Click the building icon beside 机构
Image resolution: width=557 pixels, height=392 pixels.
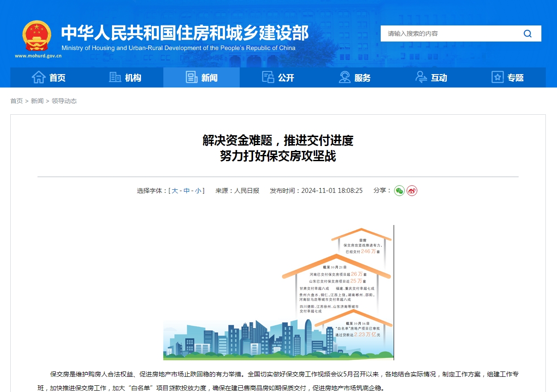[x=115, y=77]
